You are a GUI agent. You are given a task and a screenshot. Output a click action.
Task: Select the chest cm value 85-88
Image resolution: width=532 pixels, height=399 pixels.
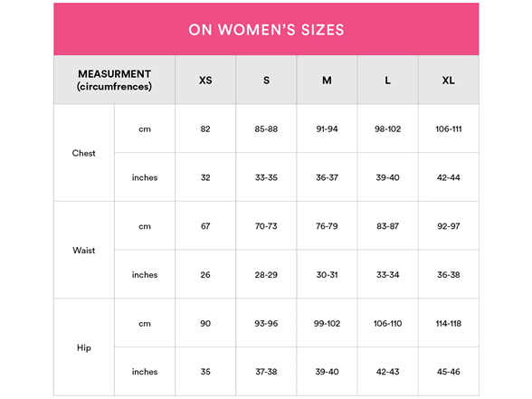tap(266, 128)
